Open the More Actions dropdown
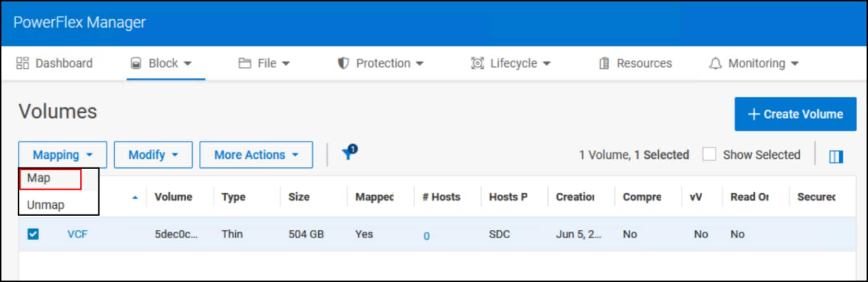868x282 pixels. pos(256,155)
